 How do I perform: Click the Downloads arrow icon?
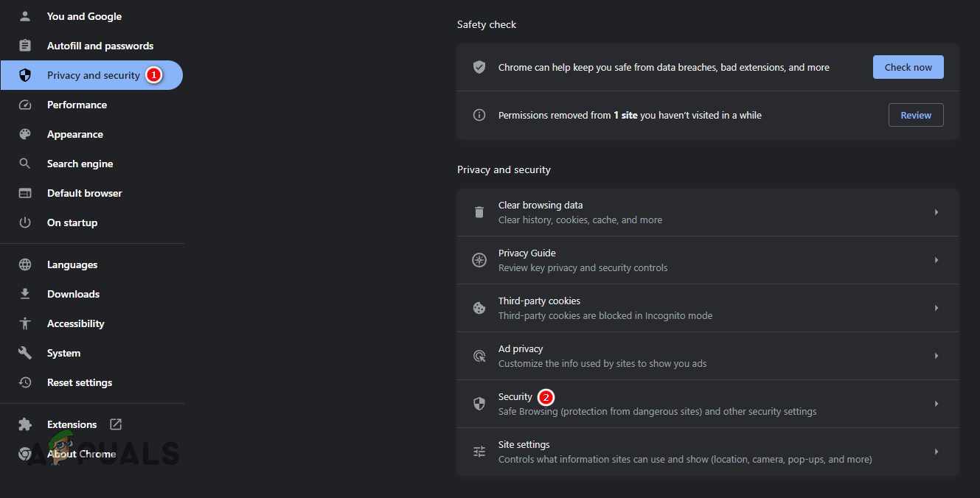tap(25, 294)
